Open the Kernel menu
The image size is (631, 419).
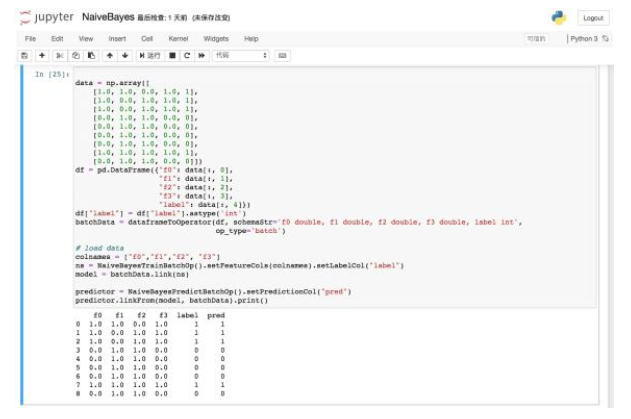[x=178, y=39]
